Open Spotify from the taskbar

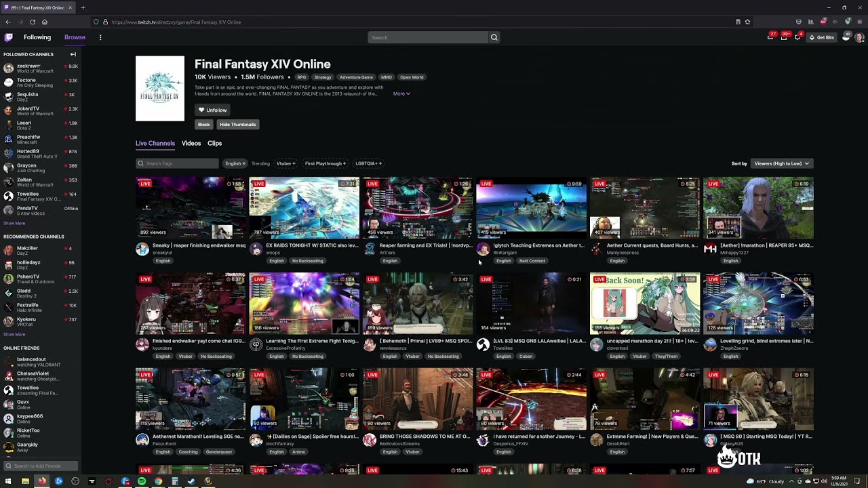(142, 481)
